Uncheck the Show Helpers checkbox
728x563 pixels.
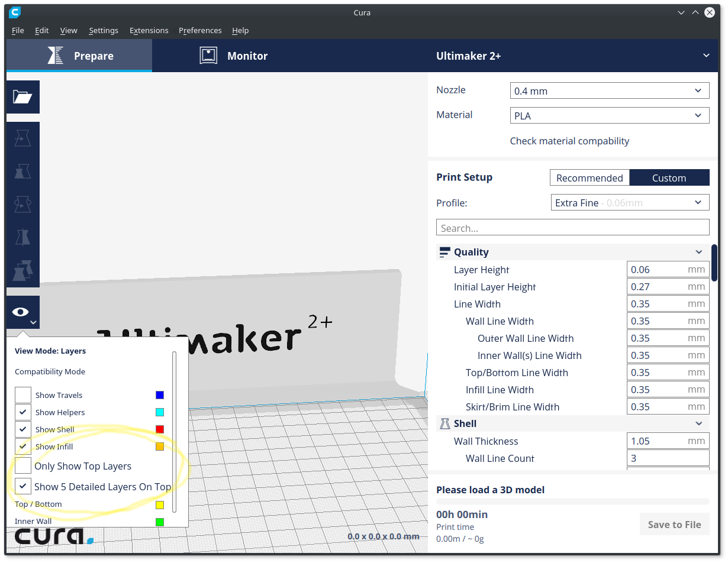pyautogui.click(x=23, y=412)
